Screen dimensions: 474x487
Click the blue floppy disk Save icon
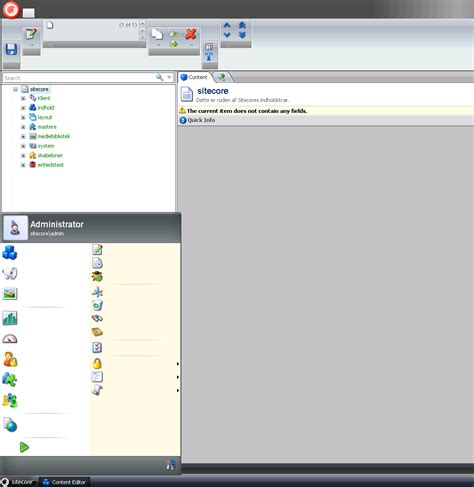[x=11, y=50]
